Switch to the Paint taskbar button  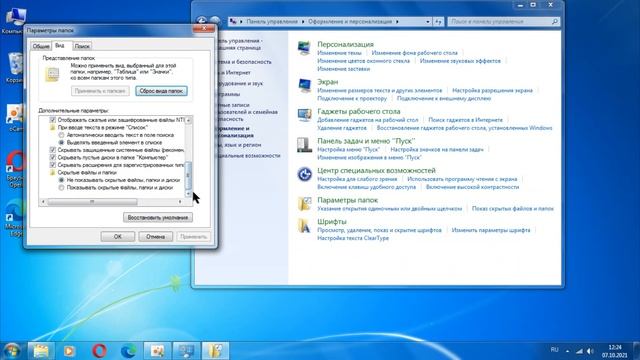(157, 351)
